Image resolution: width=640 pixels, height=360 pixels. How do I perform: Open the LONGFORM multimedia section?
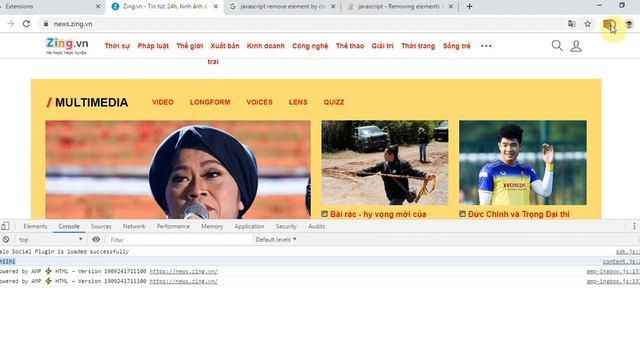point(210,102)
